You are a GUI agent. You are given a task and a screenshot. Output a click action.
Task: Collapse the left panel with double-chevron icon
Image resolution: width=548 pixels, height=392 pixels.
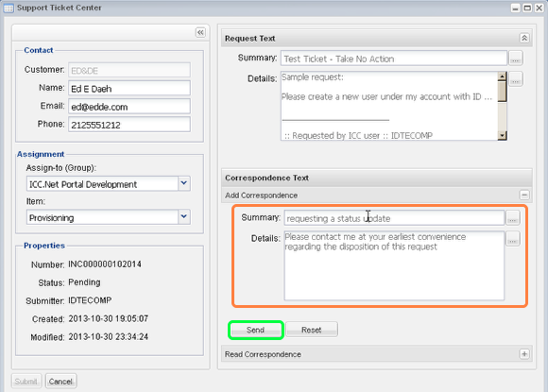point(200,32)
